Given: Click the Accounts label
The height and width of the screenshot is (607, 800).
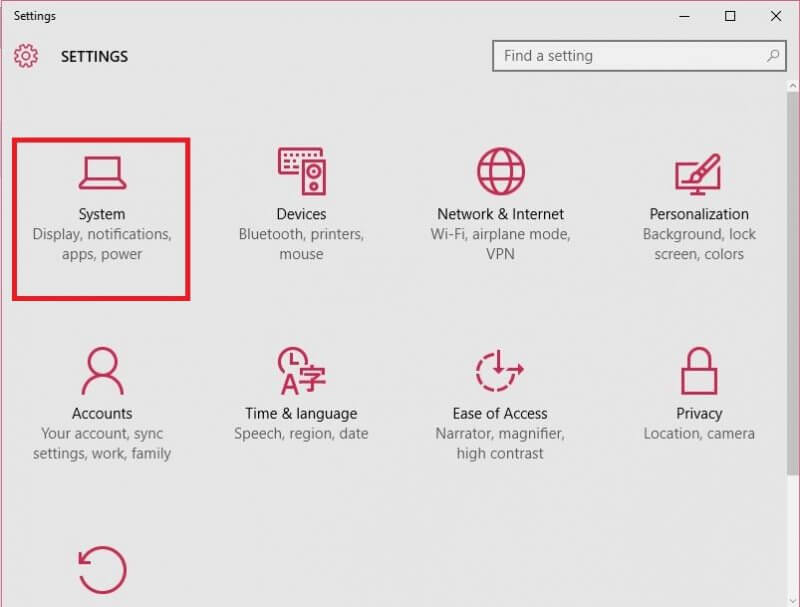Looking at the screenshot, I should coord(102,413).
